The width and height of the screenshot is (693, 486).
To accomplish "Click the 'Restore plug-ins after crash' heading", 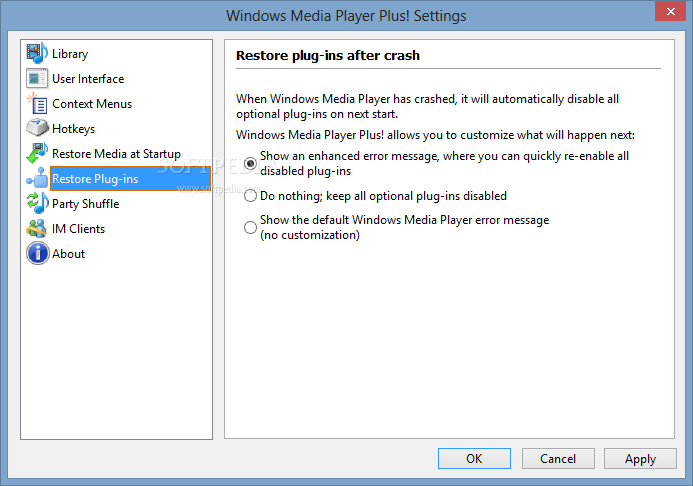I will (x=328, y=56).
